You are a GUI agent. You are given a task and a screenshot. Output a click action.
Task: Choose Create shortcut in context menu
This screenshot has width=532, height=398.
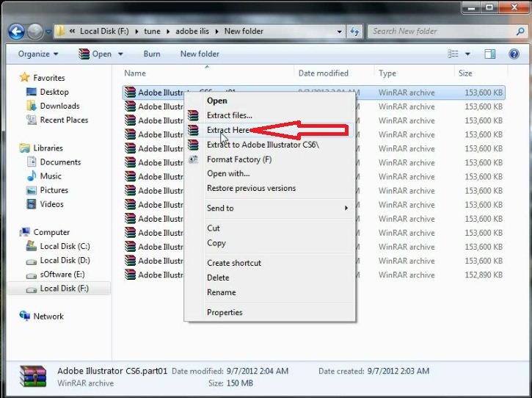[x=234, y=263]
